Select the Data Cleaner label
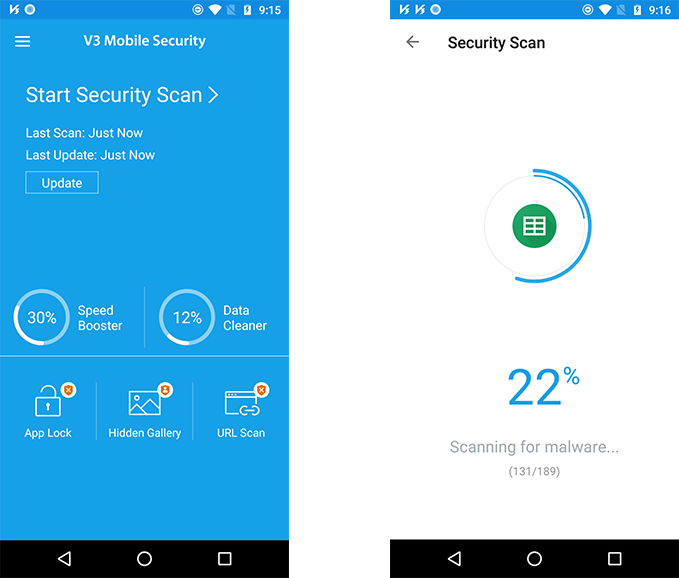This screenshot has width=679, height=578. (x=245, y=318)
